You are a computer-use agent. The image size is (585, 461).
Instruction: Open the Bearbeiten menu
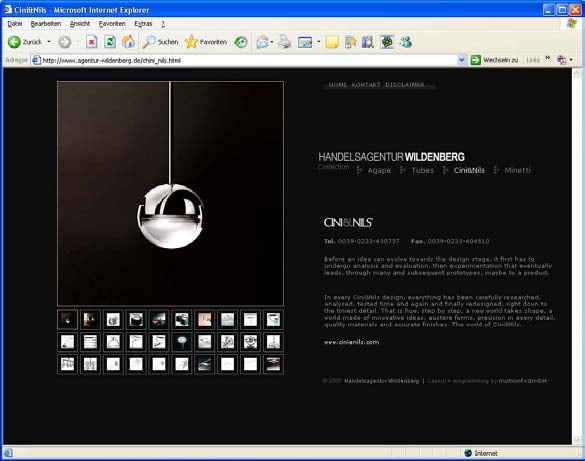[46, 24]
